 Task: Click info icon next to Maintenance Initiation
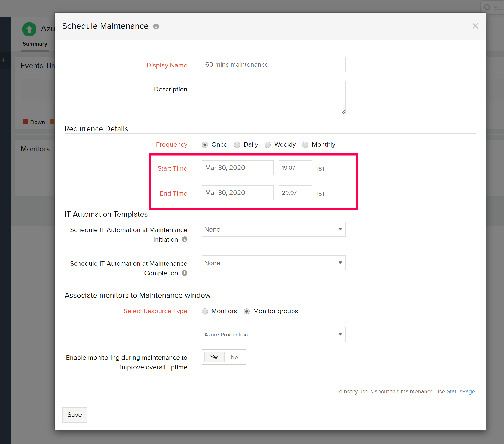tap(184, 239)
